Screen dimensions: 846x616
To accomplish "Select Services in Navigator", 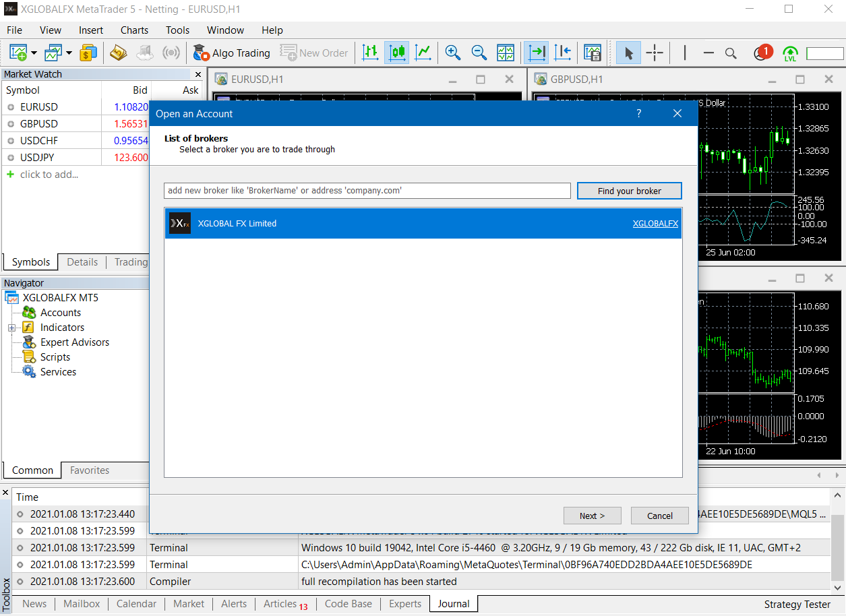I will [x=58, y=372].
